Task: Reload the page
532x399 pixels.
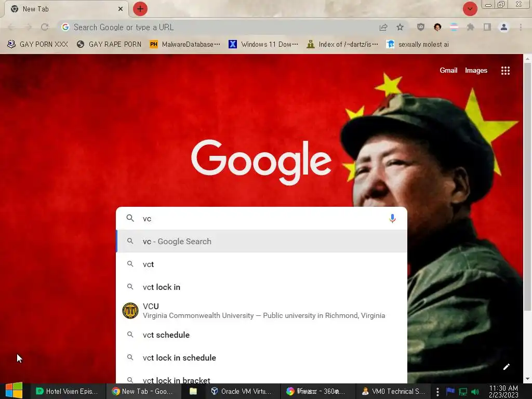Action: click(45, 27)
